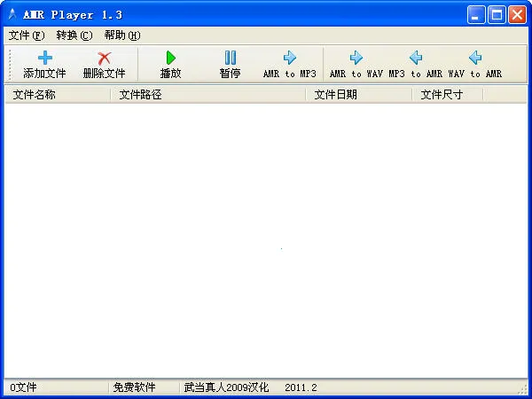The image size is (532, 399).
Task: Click the AMR to WAV convert icon
Action: [x=356, y=59]
